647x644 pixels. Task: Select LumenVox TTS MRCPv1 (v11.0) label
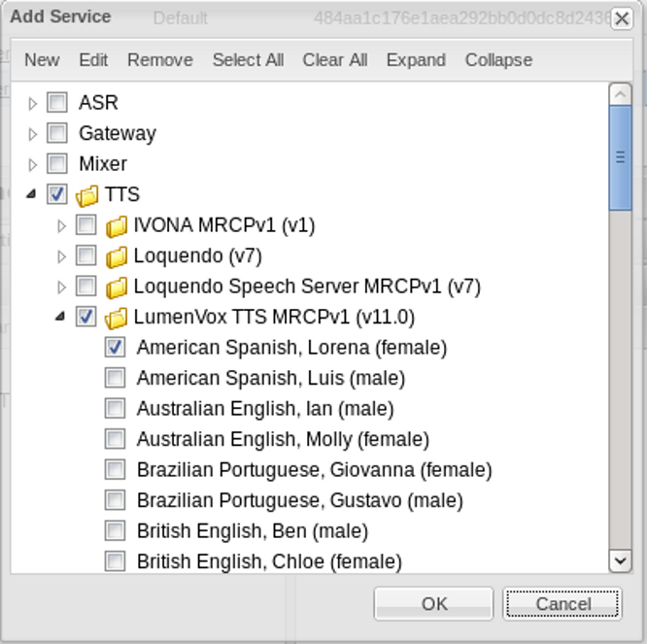point(274,318)
